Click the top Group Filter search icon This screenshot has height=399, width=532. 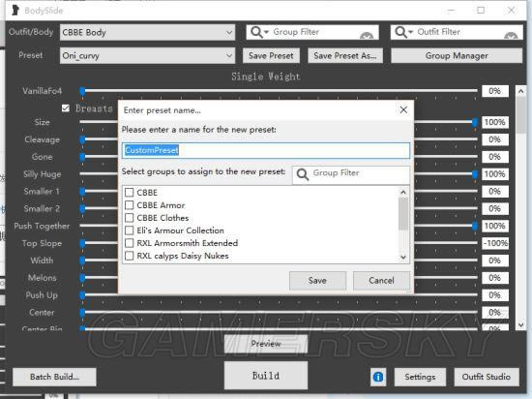256,32
